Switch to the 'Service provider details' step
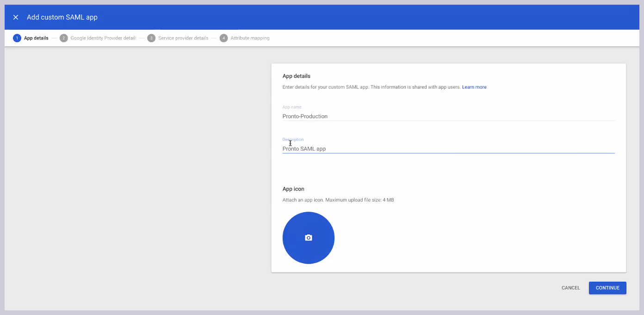The height and width of the screenshot is (315, 644). tap(183, 38)
